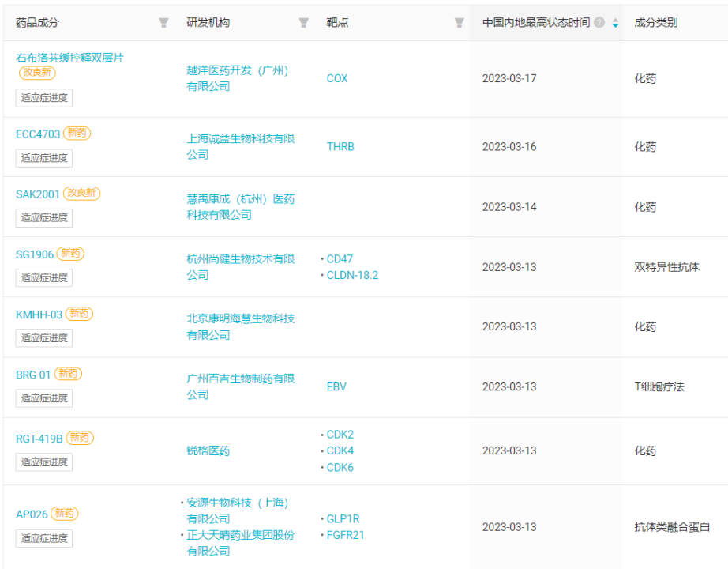The image size is (728, 569).
Task: Click 适应症进度 button under KMHH-03
Action: (44, 338)
